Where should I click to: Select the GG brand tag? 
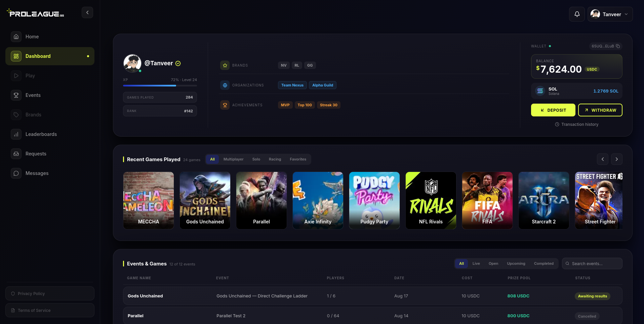point(310,65)
